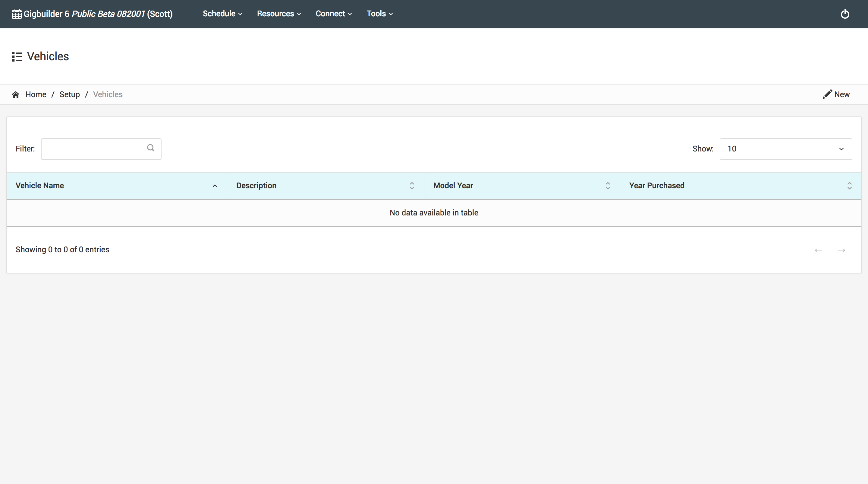Click the power logout icon

(x=844, y=14)
